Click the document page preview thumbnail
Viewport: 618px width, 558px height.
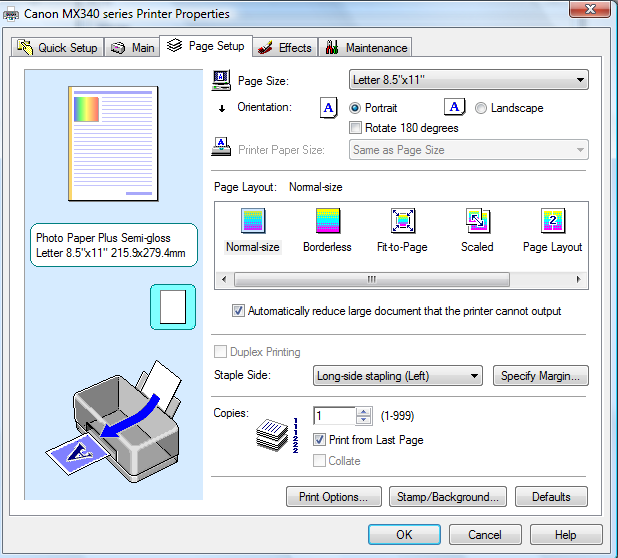[x=113, y=143]
